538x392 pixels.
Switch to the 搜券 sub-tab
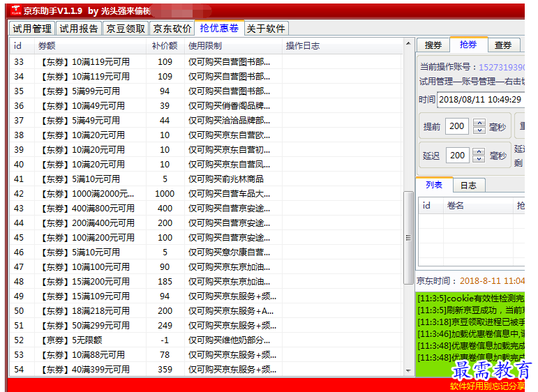(433, 45)
